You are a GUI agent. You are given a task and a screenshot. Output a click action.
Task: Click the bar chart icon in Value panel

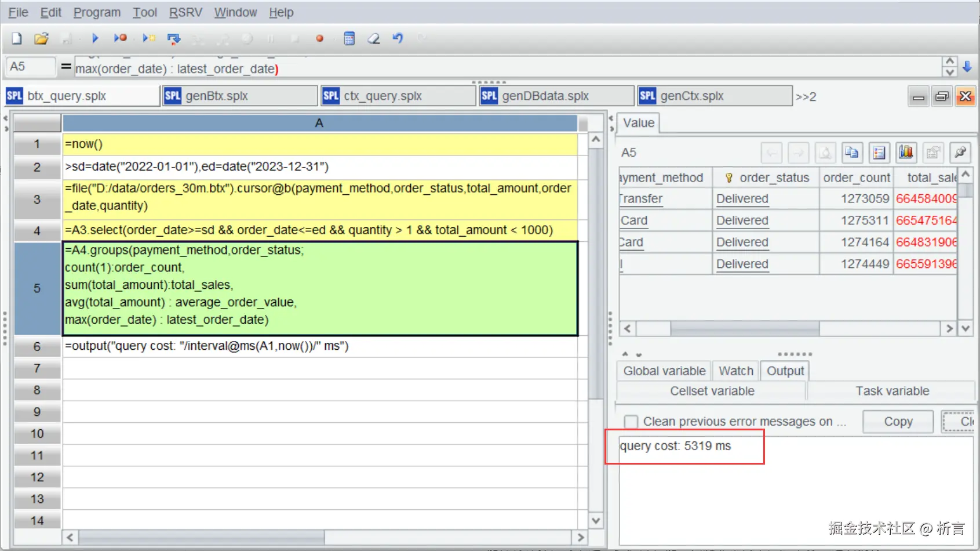pyautogui.click(x=906, y=153)
